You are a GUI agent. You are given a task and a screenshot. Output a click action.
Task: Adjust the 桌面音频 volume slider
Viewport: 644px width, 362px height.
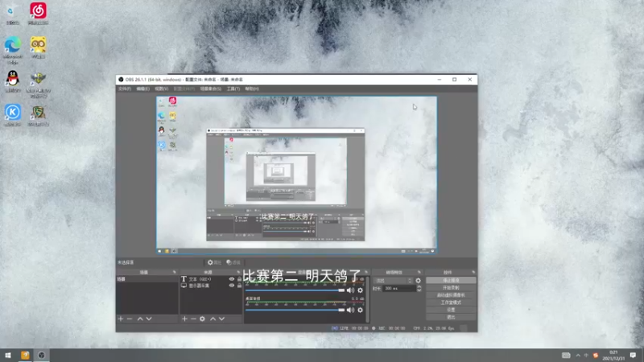tap(295, 310)
